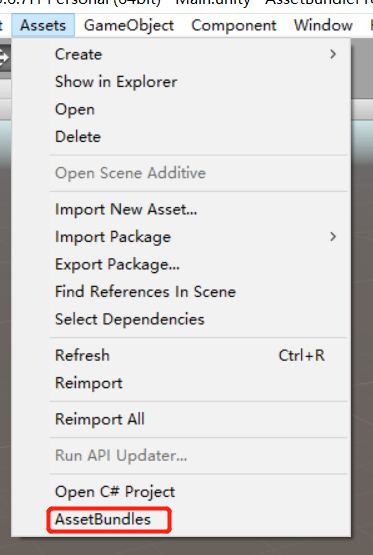
Task: Choose the Reimport menu entry
Action: click(181, 383)
